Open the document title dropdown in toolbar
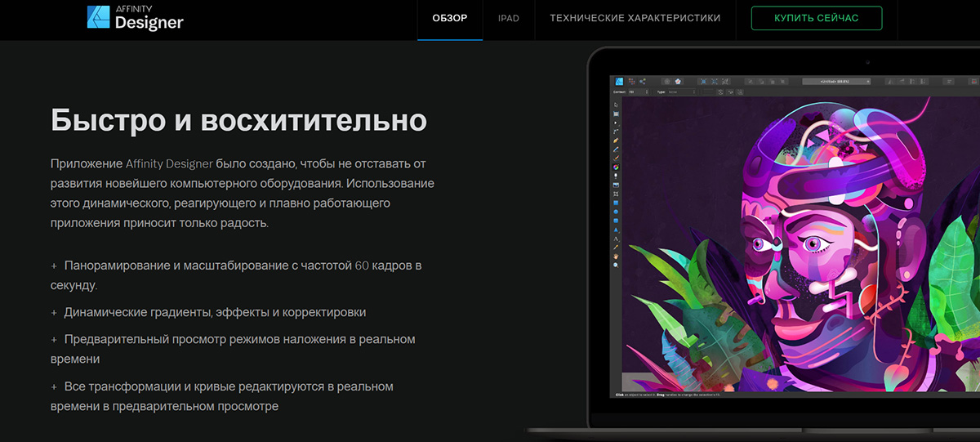The image size is (980, 442). [836, 81]
